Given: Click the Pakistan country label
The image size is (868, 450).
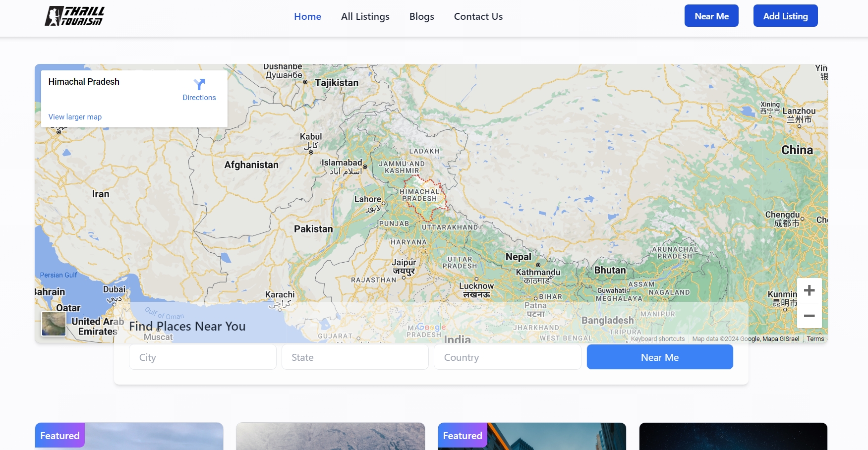Looking at the screenshot, I should click(x=313, y=229).
